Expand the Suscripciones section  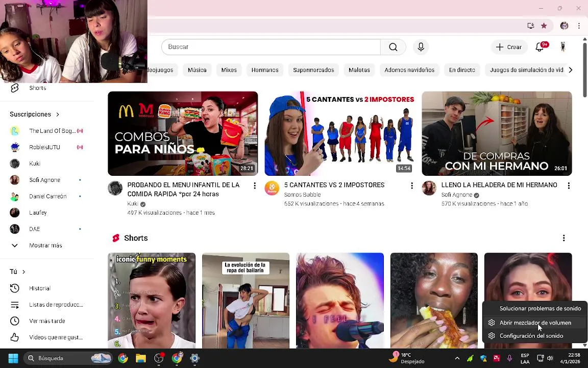pyautogui.click(x=35, y=114)
